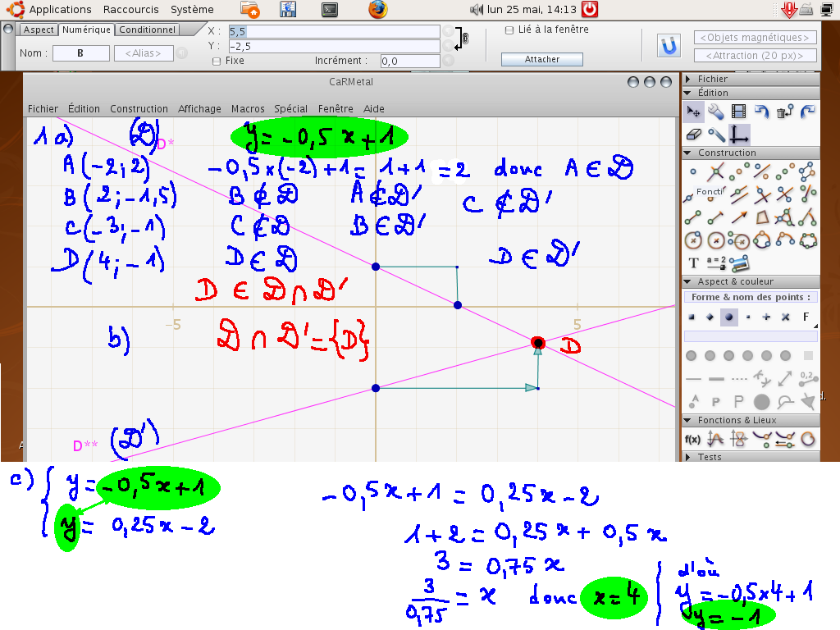Choose the polygon construction tool
The width and height of the screenshot is (840, 630).
click(x=762, y=217)
